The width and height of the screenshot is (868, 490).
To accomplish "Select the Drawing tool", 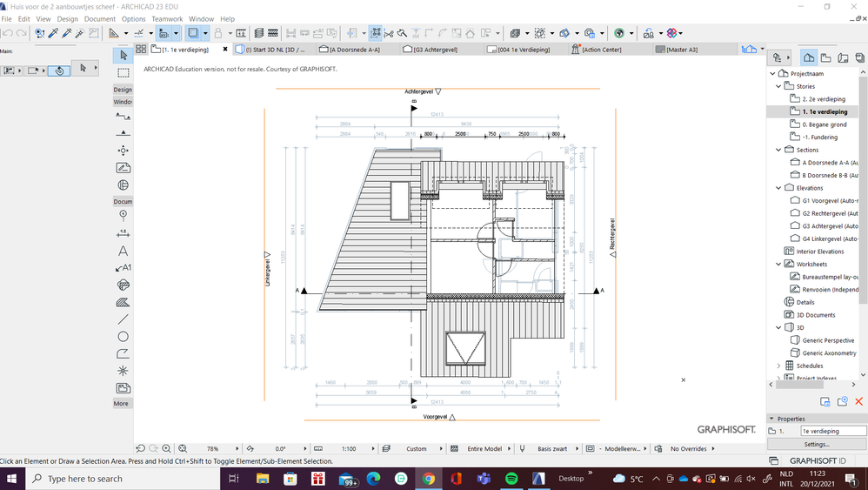I will (123, 388).
